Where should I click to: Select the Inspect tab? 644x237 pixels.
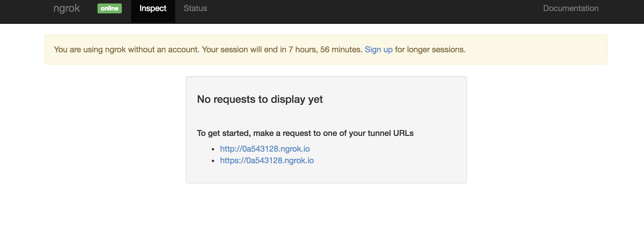(x=153, y=8)
